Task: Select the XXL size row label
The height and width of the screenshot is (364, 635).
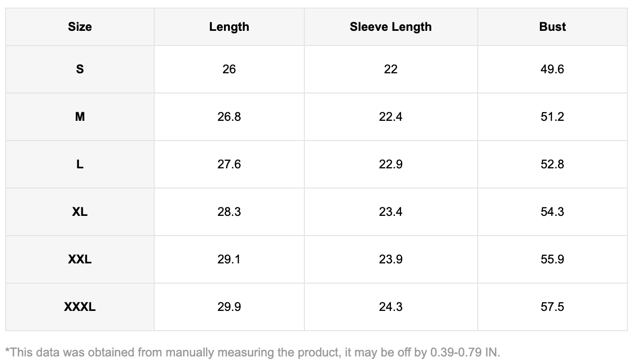Action: click(x=80, y=259)
